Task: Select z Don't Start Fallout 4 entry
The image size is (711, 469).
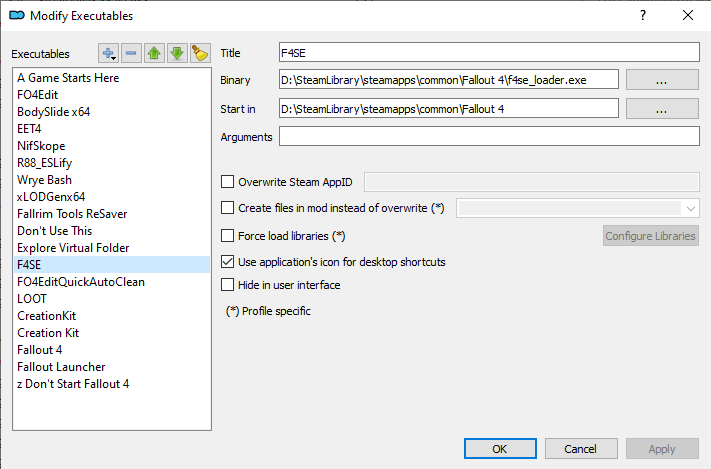Action: [x=112, y=384]
